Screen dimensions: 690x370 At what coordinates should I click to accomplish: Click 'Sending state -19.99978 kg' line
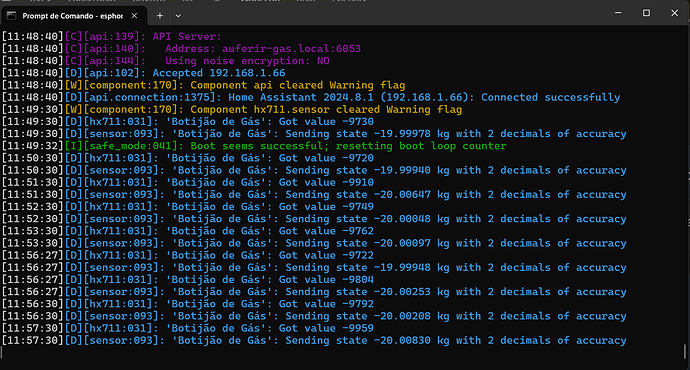[314, 134]
